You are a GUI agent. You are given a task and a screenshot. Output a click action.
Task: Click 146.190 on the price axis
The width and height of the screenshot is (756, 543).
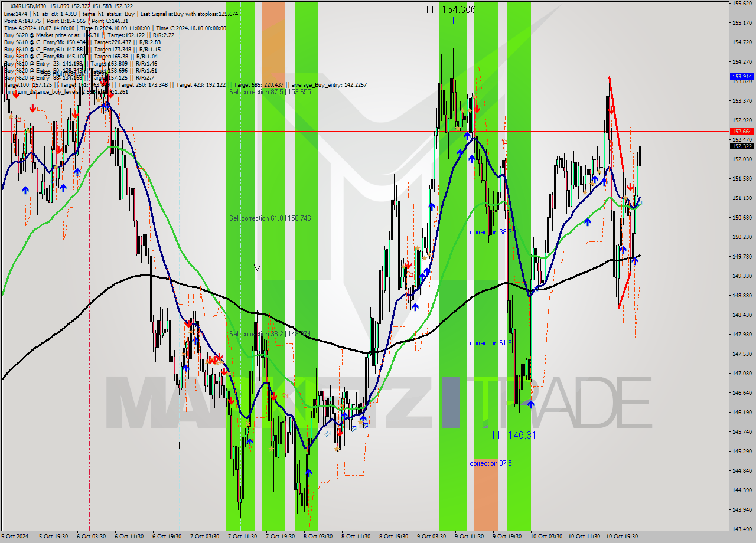click(742, 413)
